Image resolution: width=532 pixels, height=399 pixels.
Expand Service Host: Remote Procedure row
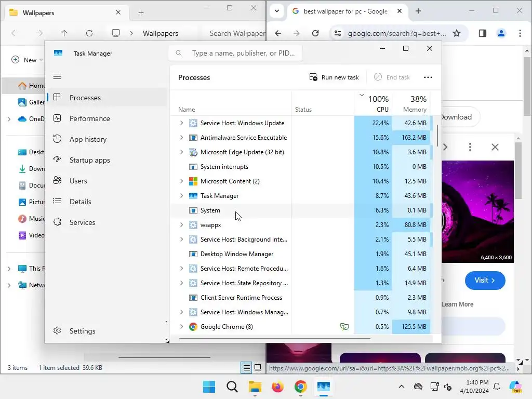pyautogui.click(x=181, y=269)
